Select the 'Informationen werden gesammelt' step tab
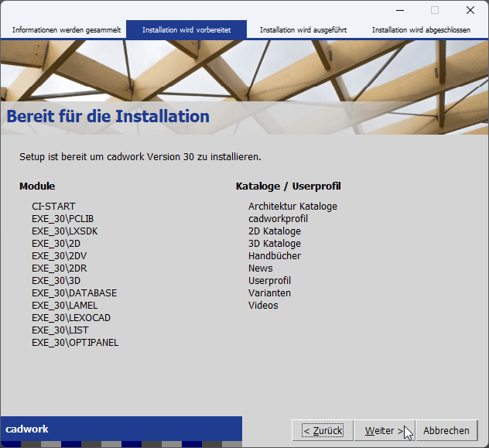Image resolution: width=489 pixels, height=448 pixels. point(67,30)
